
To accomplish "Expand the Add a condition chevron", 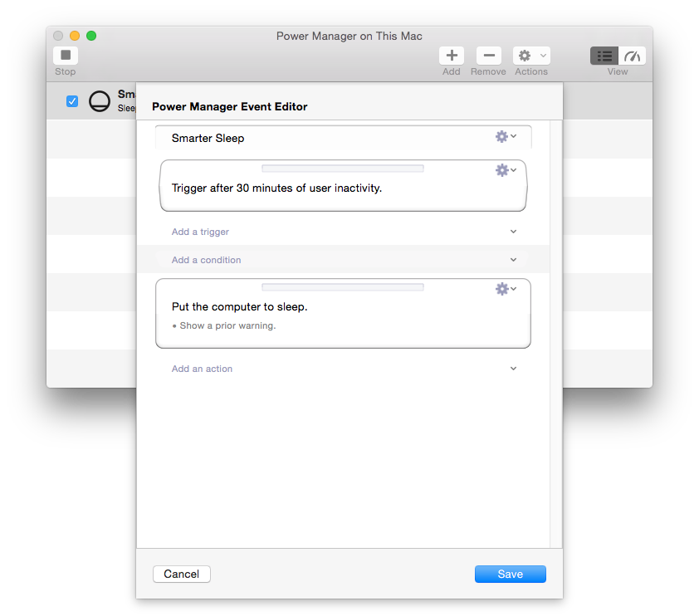I will click(514, 260).
